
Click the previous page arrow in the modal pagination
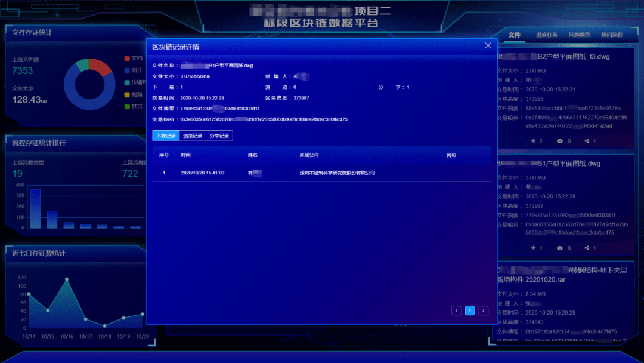[x=456, y=310]
